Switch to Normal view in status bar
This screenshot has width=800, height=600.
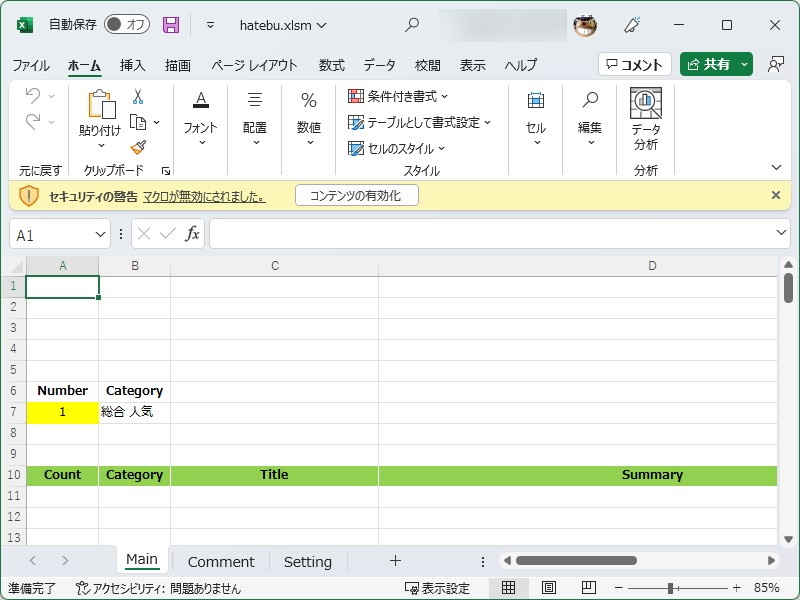click(508, 588)
